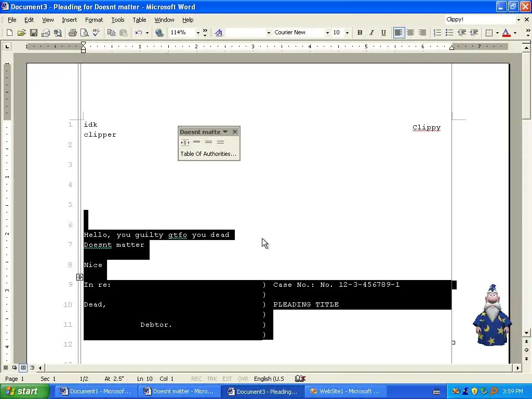Switch to Document1 in the taskbar
This screenshot has height=399, width=532.
(x=96, y=391)
